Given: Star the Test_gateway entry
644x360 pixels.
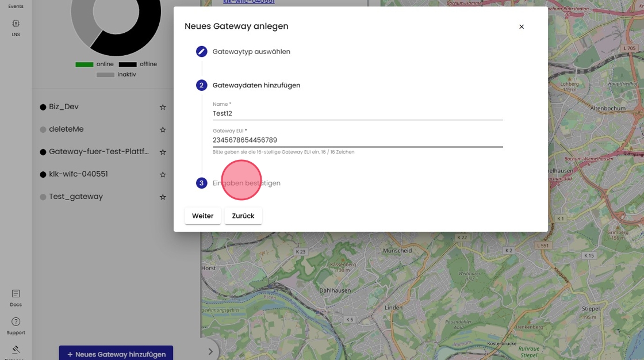Looking at the screenshot, I should pos(163,197).
